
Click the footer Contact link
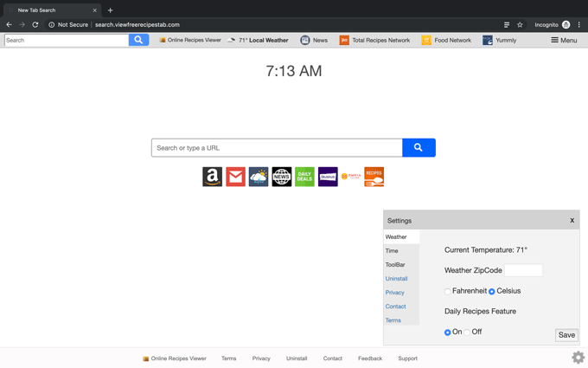pos(333,358)
